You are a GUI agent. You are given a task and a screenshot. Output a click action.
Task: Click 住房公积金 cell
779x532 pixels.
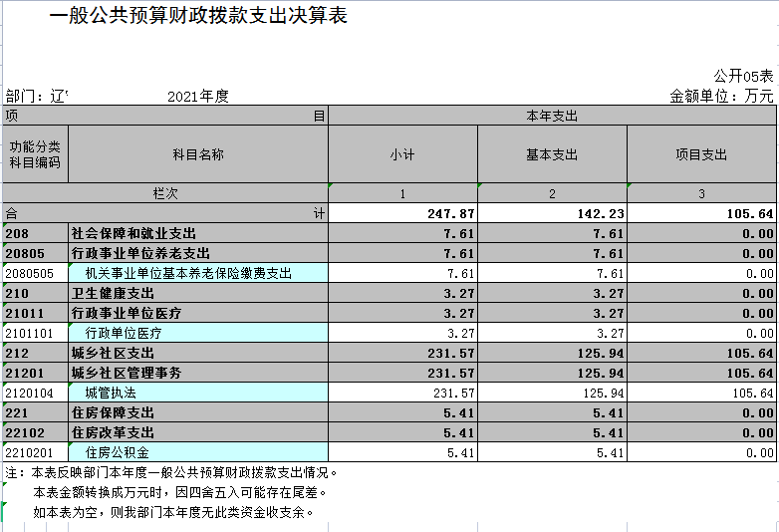(198, 452)
